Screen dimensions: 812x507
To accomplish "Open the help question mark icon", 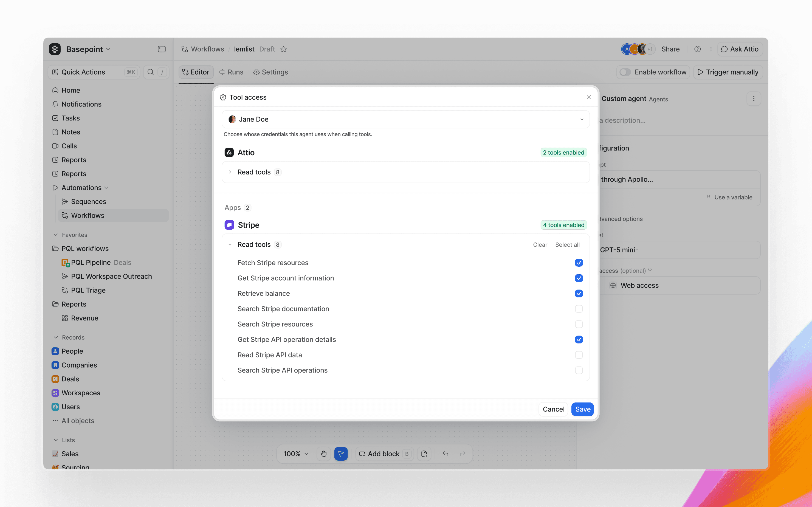I will tap(697, 49).
